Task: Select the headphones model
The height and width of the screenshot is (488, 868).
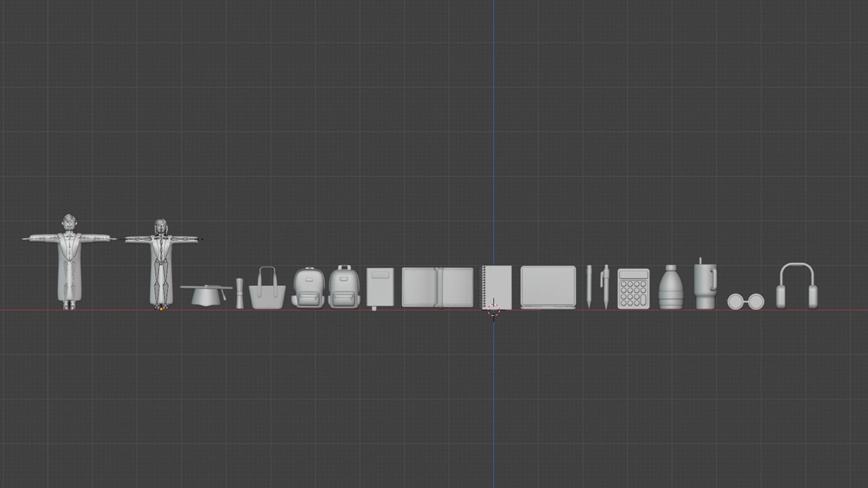Action: [797, 286]
